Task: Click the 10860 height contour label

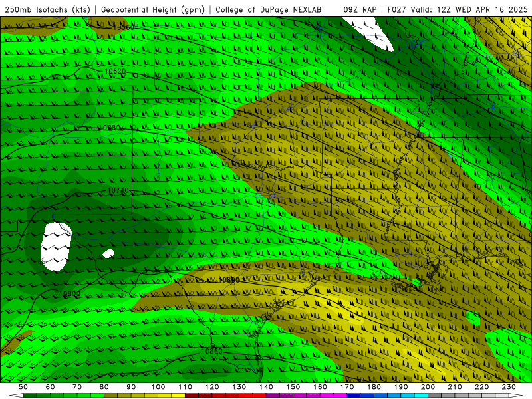Action: 211,351
